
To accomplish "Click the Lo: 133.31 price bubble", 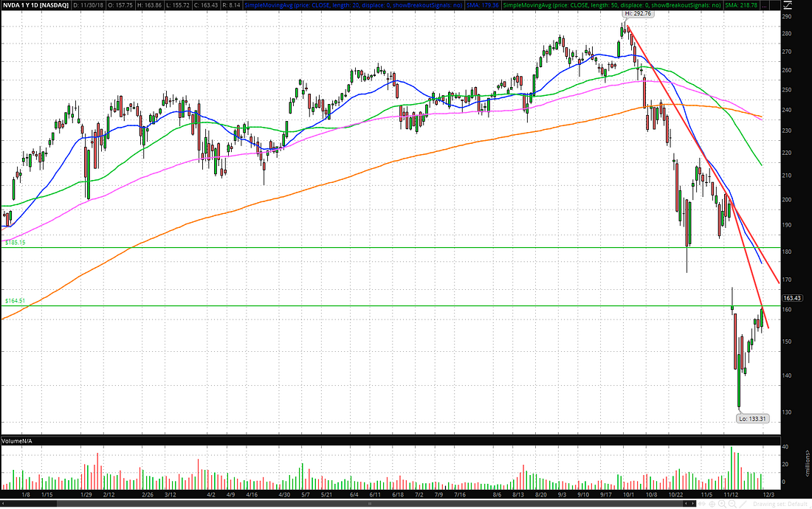I will pos(752,418).
